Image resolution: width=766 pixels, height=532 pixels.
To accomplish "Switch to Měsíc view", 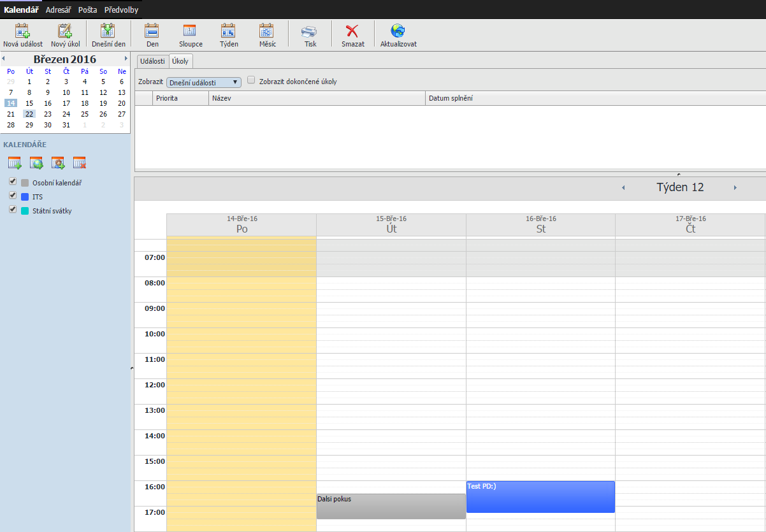I will pos(267,36).
